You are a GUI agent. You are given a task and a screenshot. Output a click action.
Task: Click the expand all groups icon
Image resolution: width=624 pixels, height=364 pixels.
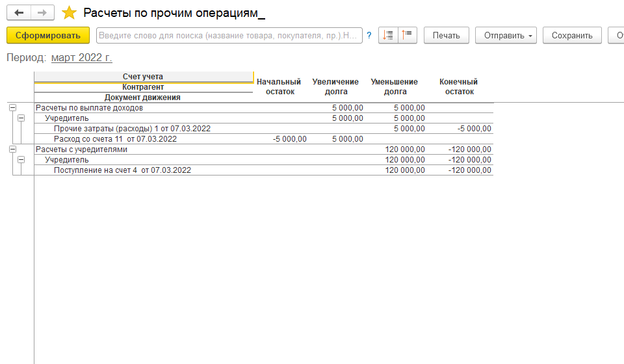[x=388, y=36]
